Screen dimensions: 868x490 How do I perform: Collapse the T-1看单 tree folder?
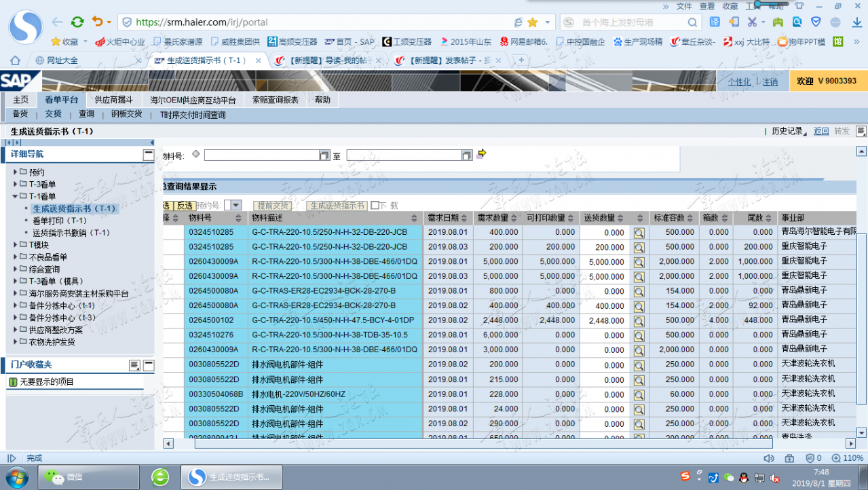tap(16, 196)
